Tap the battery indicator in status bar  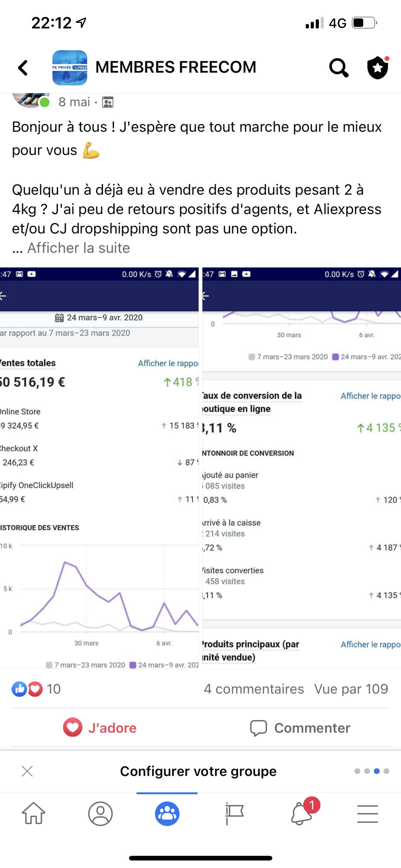click(364, 23)
